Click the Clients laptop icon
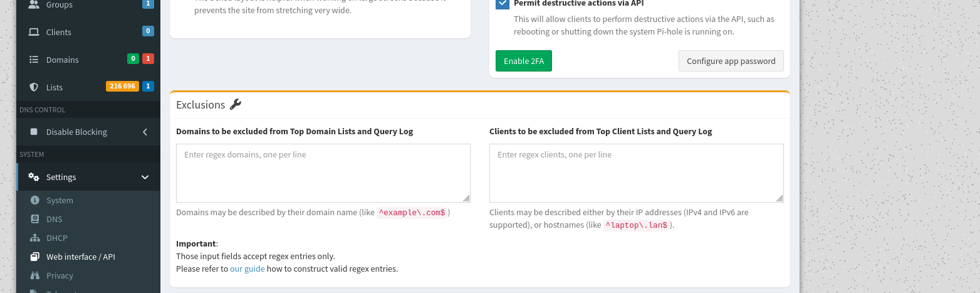Image resolution: width=980 pixels, height=293 pixels. click(34, 32)
